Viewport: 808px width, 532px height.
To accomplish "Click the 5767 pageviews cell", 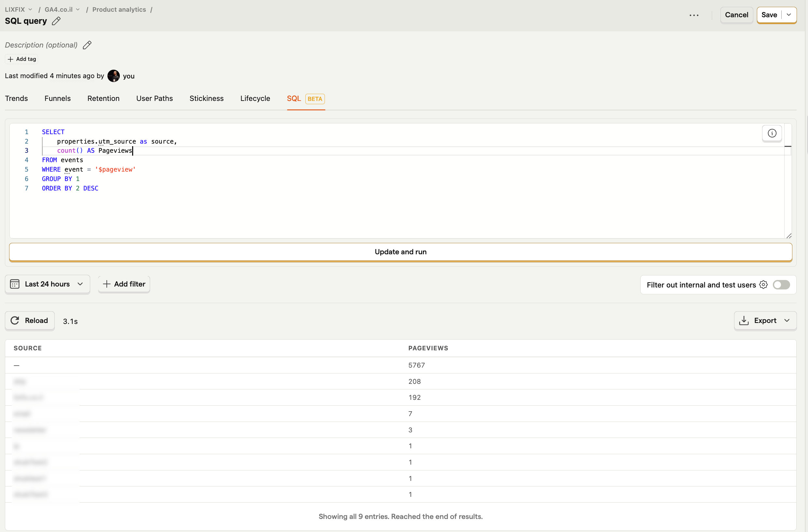I will pyautogui.click(x=417, y=365).
